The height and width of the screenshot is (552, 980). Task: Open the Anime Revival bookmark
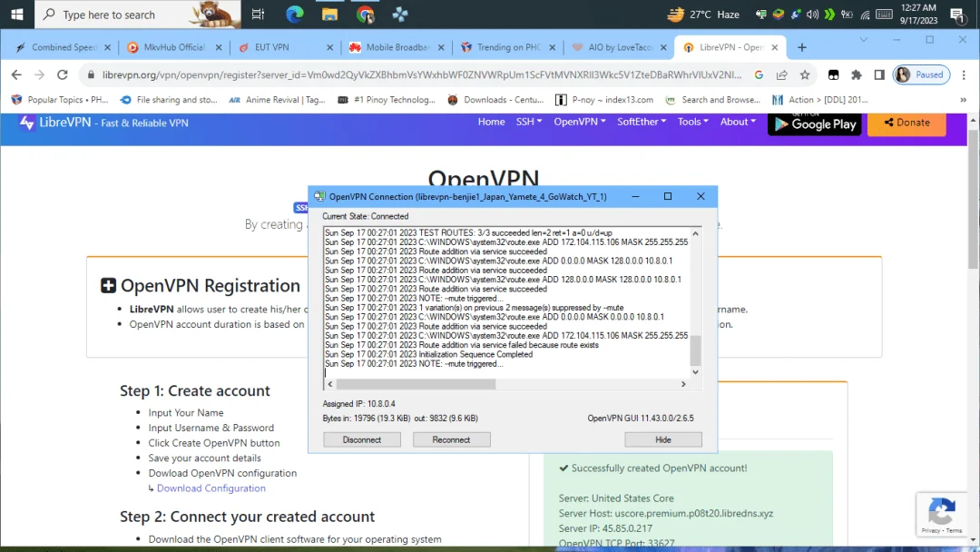[x=277, y=99]
